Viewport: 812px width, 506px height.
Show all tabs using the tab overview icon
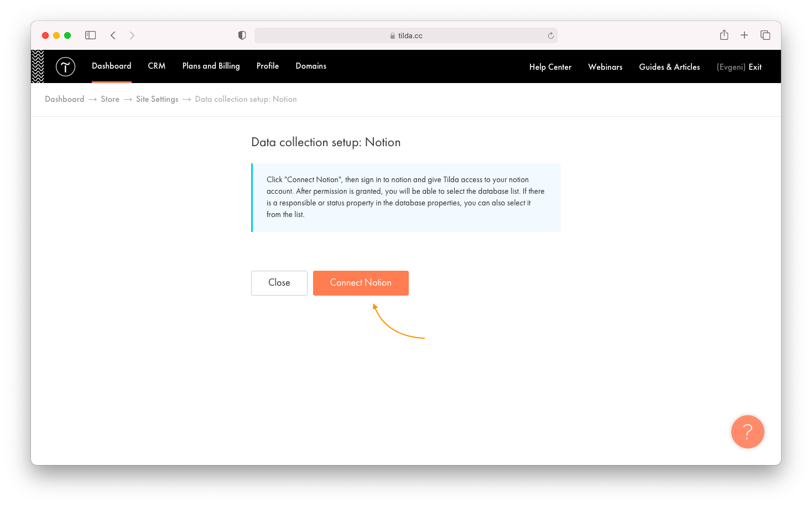pyautogui.click(x=765, y=34)
